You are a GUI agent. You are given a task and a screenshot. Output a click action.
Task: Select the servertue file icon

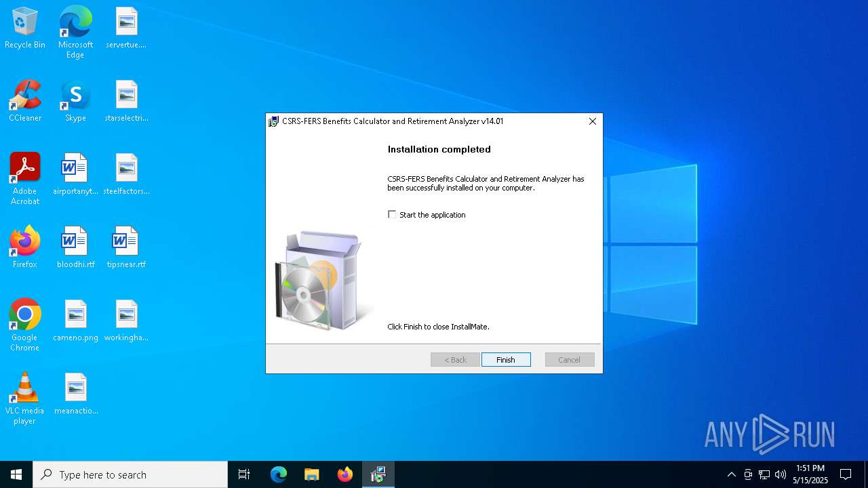coord(126,28)
